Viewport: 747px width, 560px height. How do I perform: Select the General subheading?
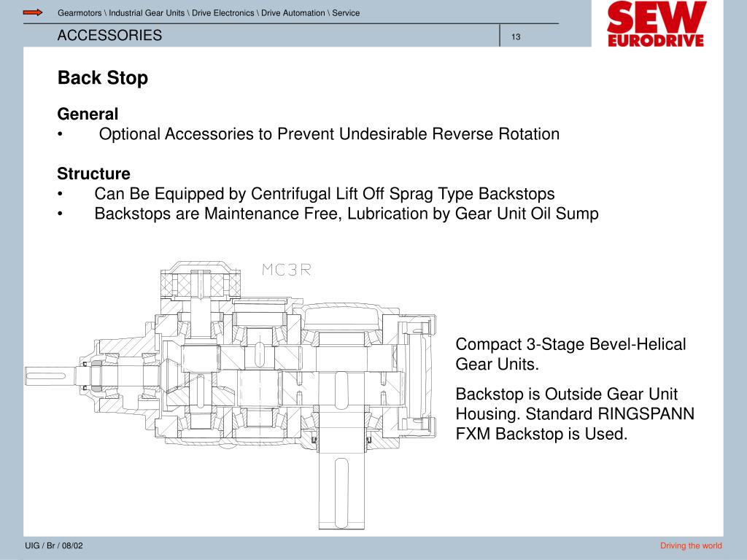(x=88, y=114)
